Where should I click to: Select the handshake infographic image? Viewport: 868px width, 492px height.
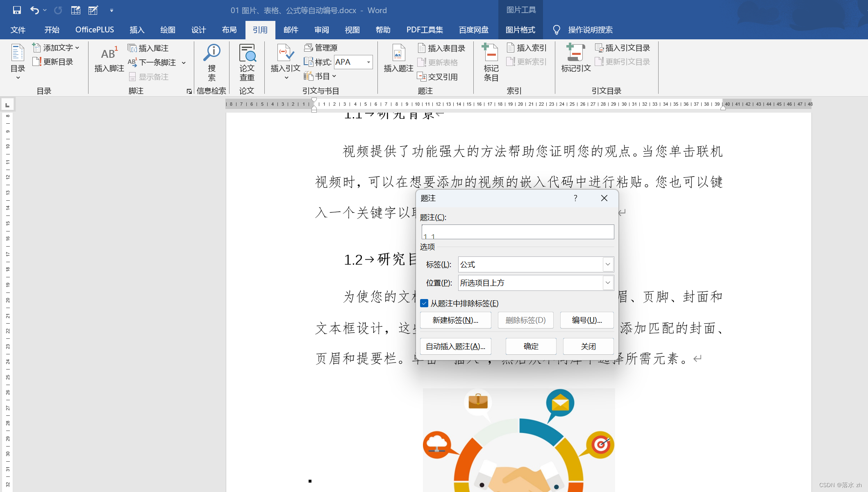click(519, 440)
